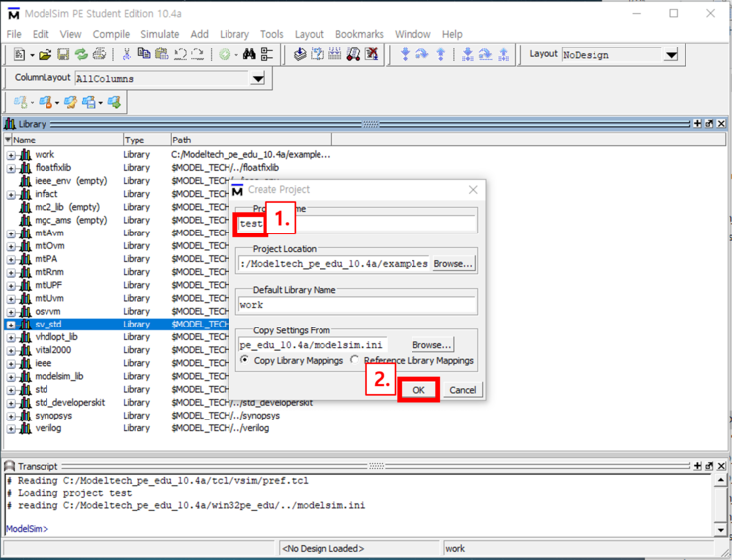Click the Copy toolbar icon
The height and width of the screenshot is (560, 732).
pos(144,54)
